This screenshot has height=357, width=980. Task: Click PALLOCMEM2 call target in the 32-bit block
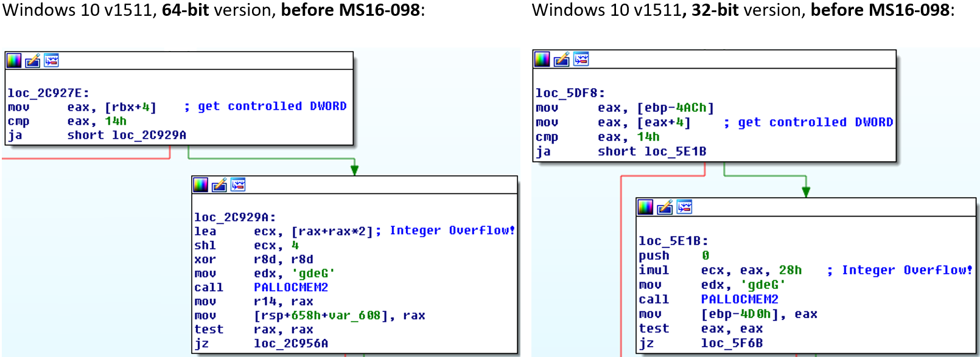tap(739, 299)
